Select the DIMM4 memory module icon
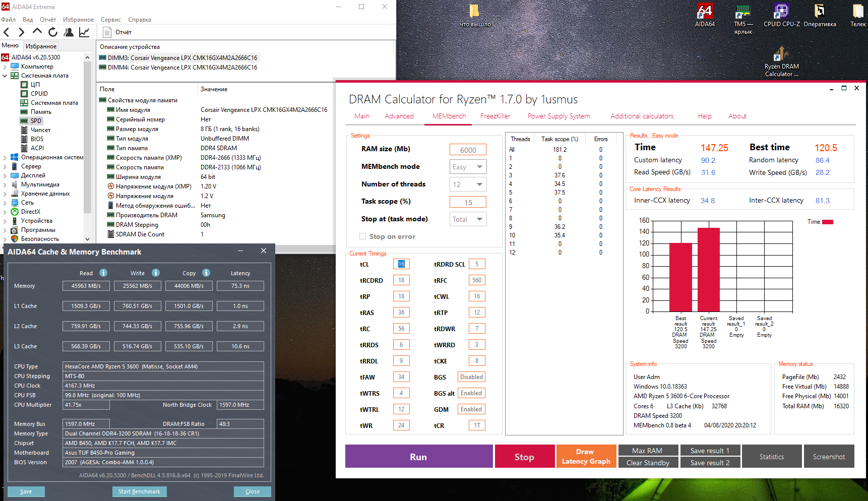Viewport: 868px width, 501px height. (103, 68)
